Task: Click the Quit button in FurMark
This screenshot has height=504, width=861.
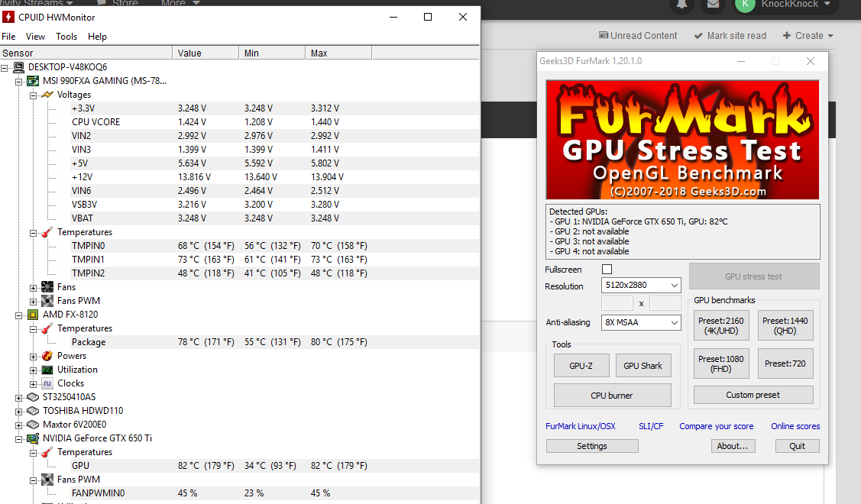Action: point(798,446)
